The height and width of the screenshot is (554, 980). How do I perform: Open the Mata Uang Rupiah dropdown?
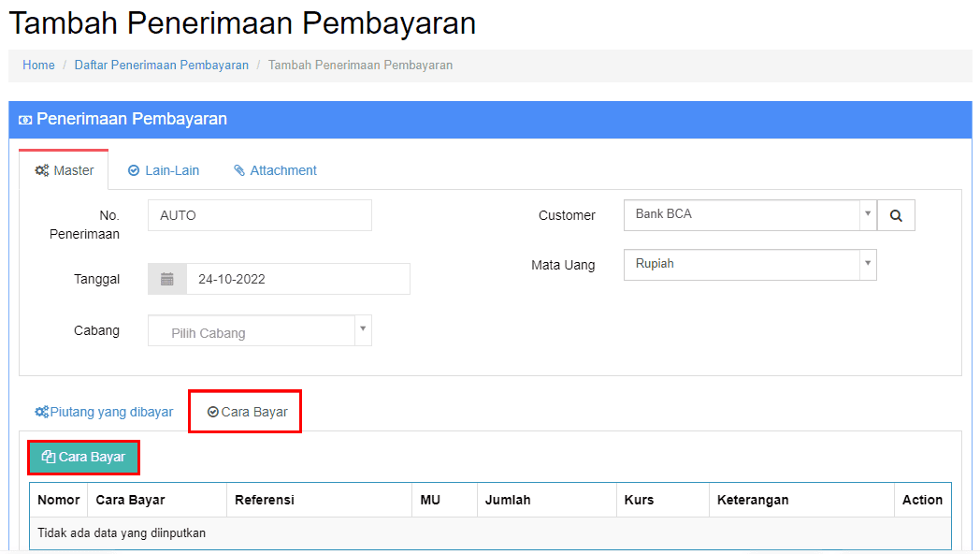[750, 265]
